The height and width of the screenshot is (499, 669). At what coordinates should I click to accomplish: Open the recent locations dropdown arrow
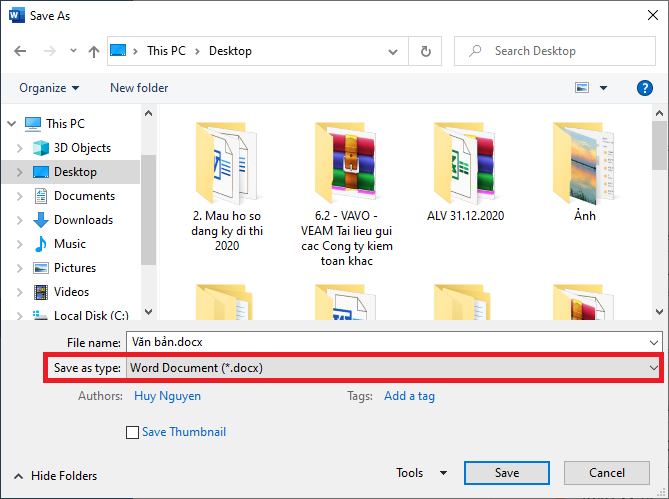point(73,51)
